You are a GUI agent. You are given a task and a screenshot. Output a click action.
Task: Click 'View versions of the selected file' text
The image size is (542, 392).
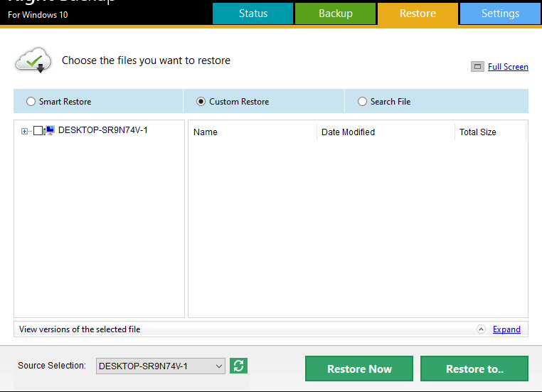[x=80, y=329]
